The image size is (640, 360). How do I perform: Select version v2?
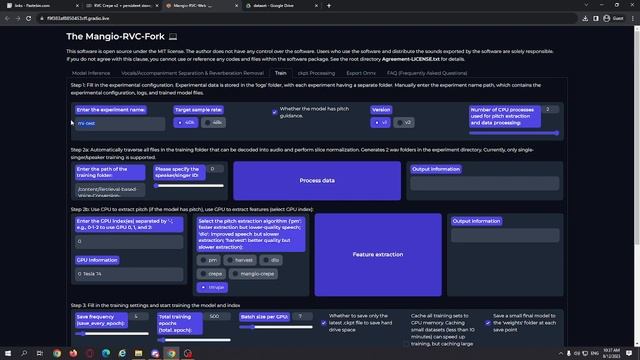coord(404,122)
